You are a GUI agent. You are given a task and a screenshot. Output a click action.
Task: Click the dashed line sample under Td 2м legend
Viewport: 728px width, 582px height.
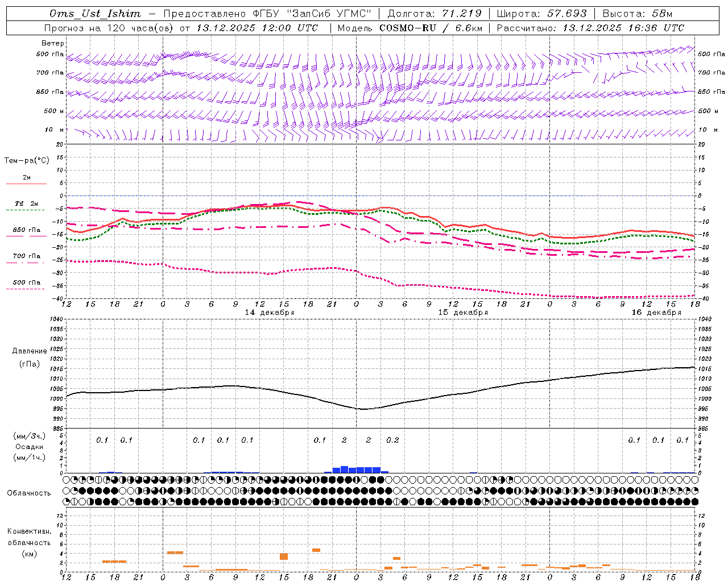(x=26, y=210)
